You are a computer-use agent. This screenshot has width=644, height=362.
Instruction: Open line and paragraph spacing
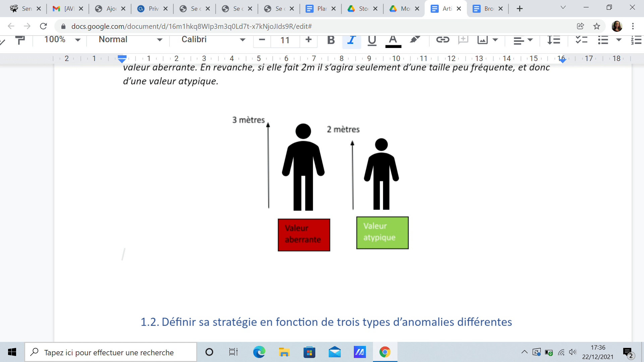click(554, 40)
